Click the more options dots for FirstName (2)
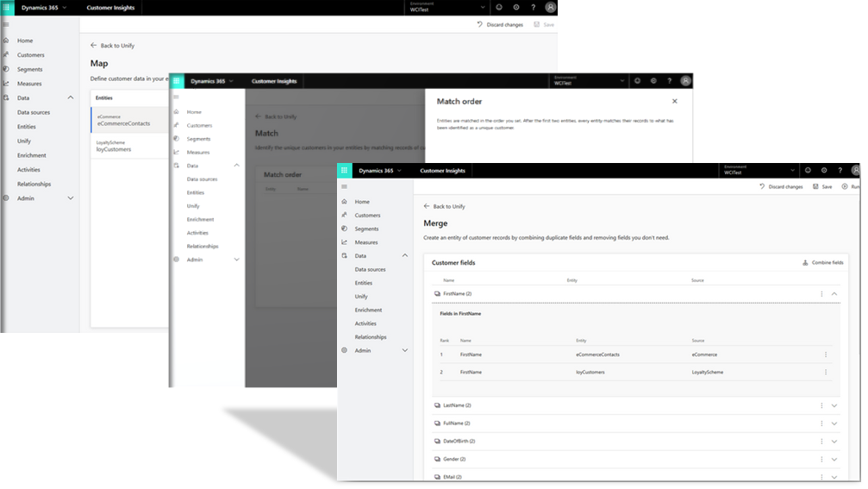This screenshot has height=489, width=868. click(821, 294)
